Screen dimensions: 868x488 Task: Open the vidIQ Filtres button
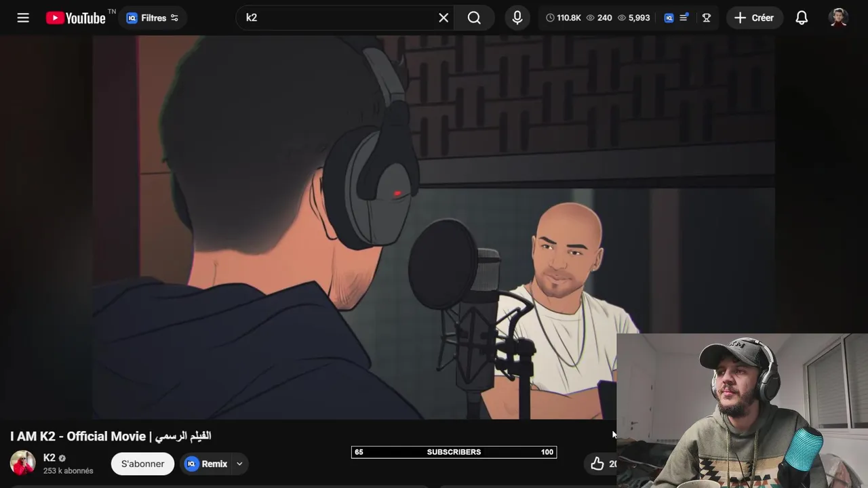(x=153, y=18)
